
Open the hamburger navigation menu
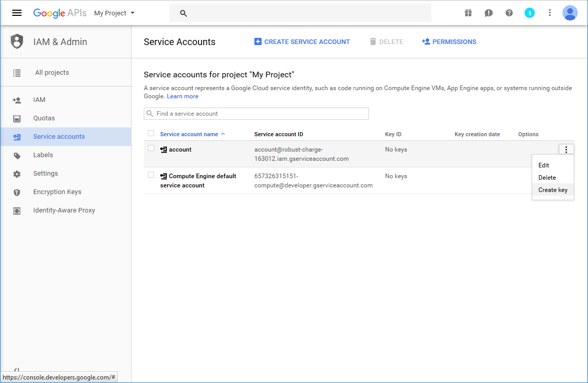pyautogui.click(x=17, y=13)
